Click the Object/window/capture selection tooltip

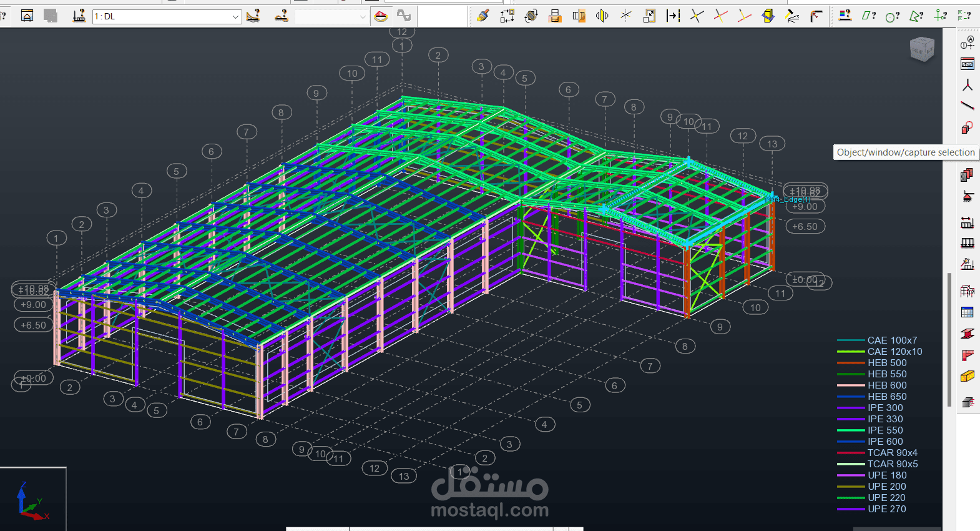tap(906, 152)
